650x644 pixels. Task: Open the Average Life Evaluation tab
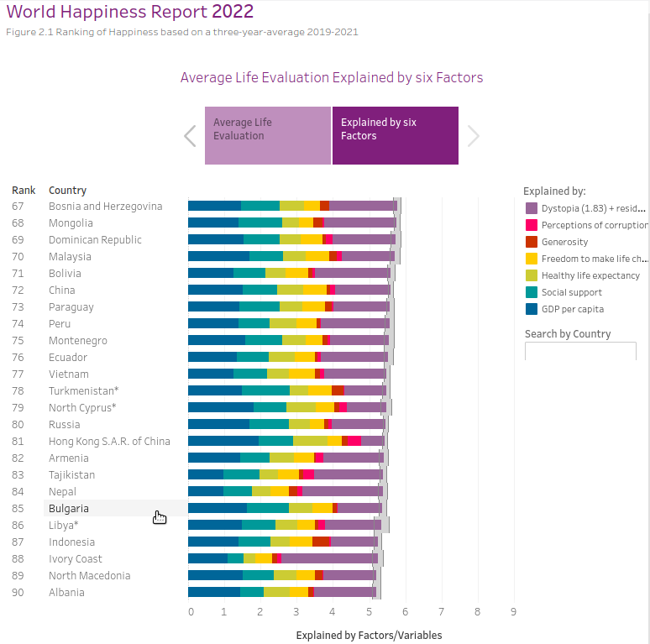(268, 135)
